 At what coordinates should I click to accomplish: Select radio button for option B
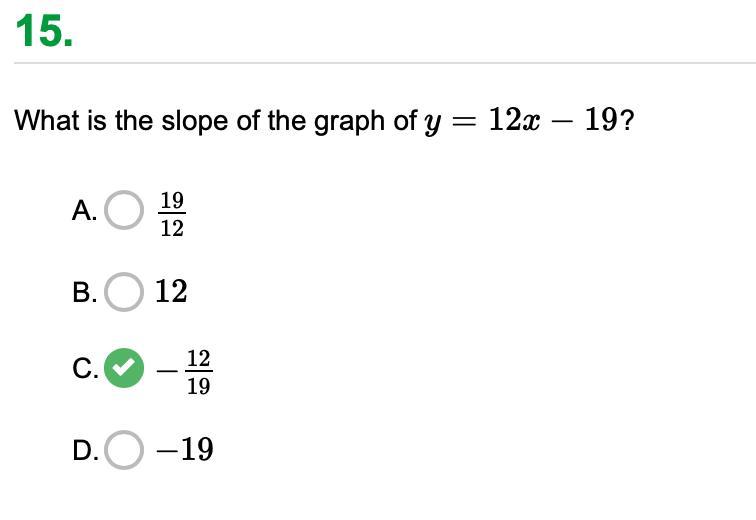pos(124,292)
